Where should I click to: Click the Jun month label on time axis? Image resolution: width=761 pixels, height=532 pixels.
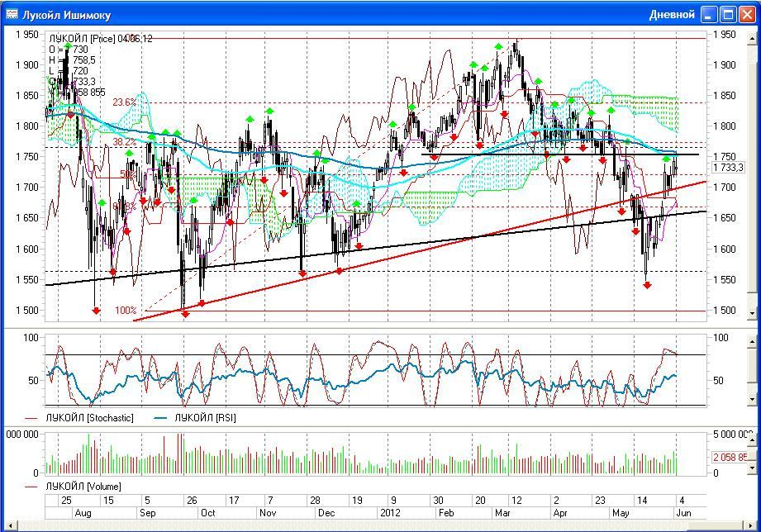coord(684,512)
